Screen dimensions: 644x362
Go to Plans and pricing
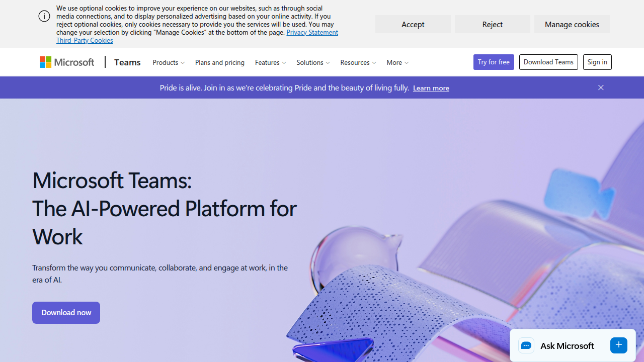tap(220, 62)
